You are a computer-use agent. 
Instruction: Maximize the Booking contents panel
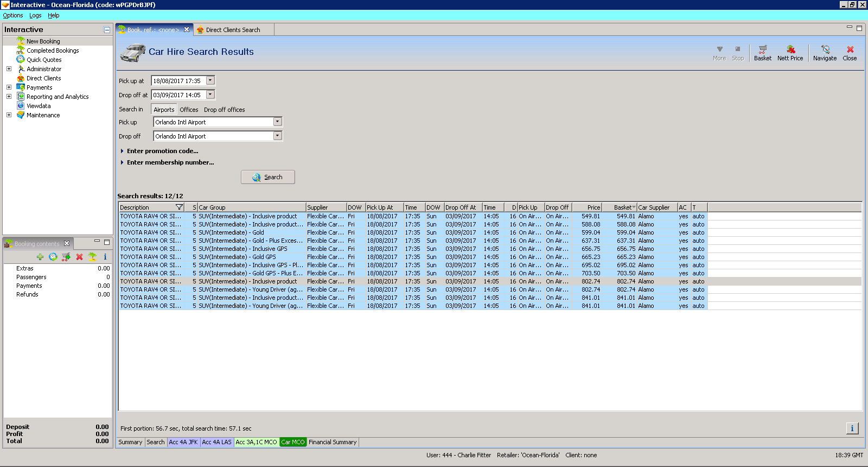pyautogui.click(x=107, y=242)
